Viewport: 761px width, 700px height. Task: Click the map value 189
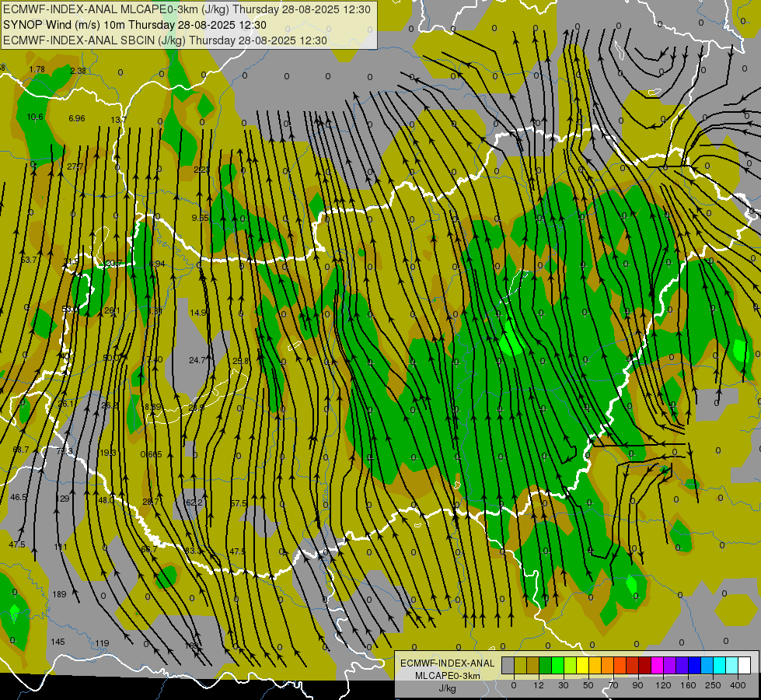[59, 594]
